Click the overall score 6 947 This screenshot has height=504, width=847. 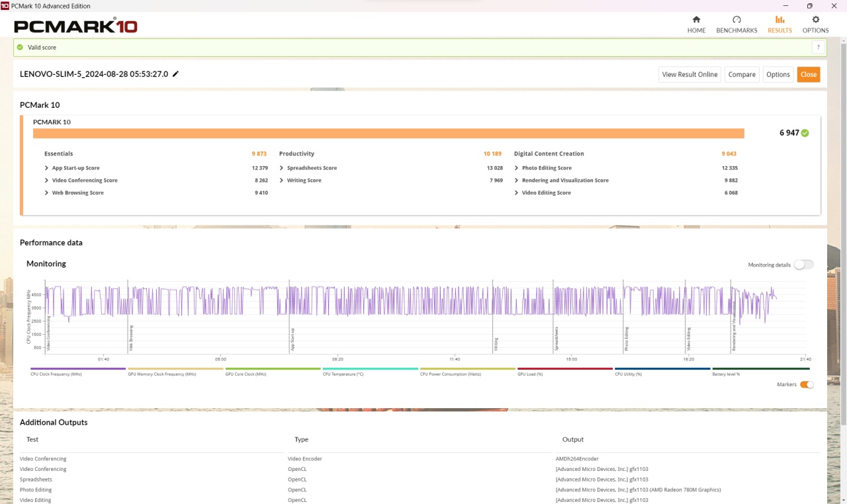tap(789, 133)
